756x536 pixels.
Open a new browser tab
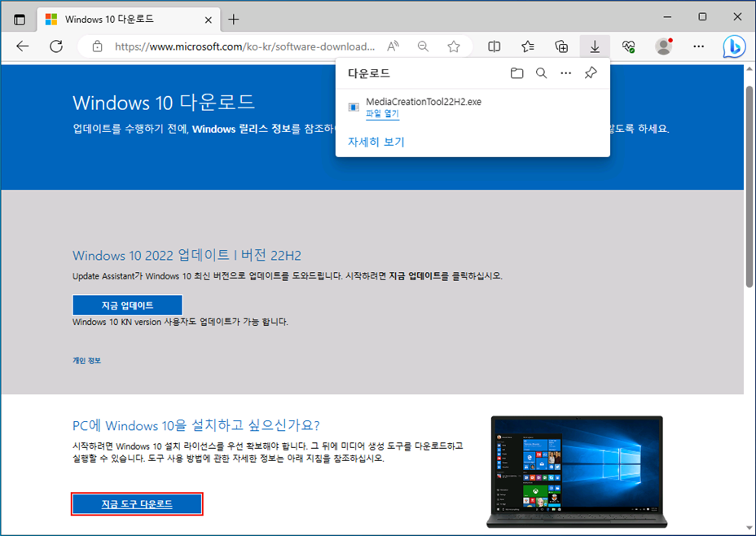233,20
